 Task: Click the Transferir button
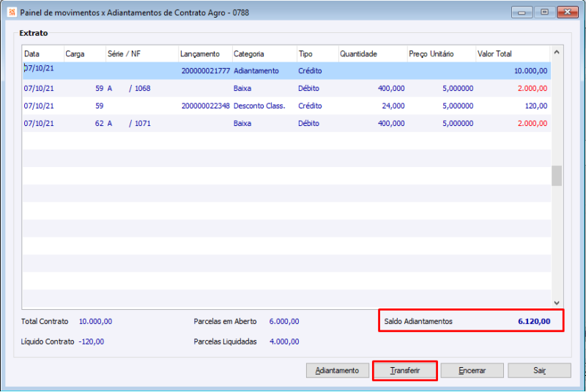[405, 371]
